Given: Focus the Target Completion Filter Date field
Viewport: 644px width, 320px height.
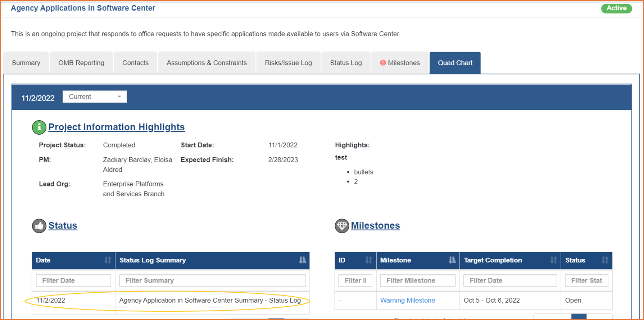Looking at the screenshot, I should (510, 280).
